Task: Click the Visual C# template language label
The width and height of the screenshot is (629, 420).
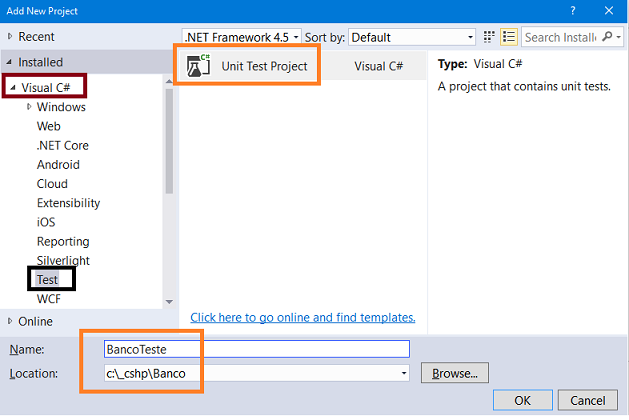Action: (378, 66)
